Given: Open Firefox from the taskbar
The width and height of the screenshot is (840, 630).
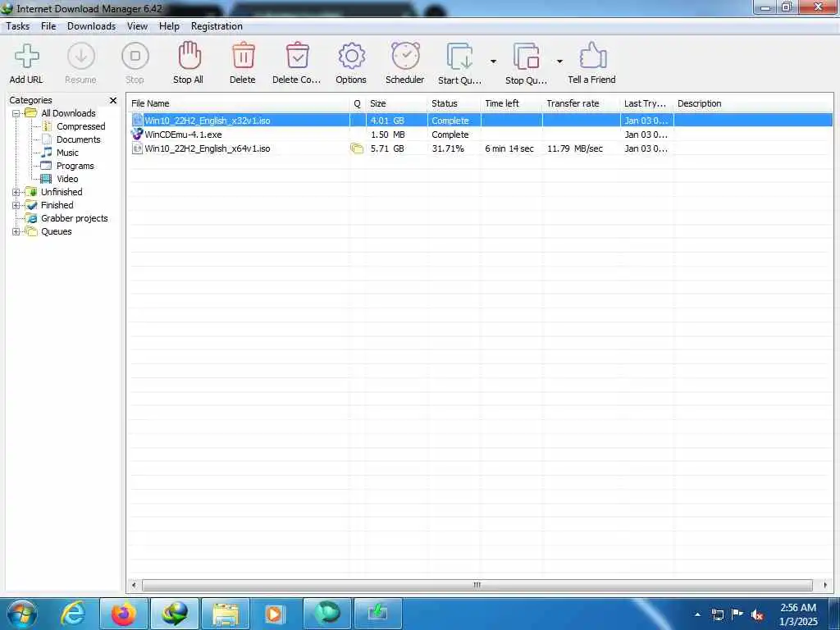Looking at the screenshot, I should tap(125, 614).
